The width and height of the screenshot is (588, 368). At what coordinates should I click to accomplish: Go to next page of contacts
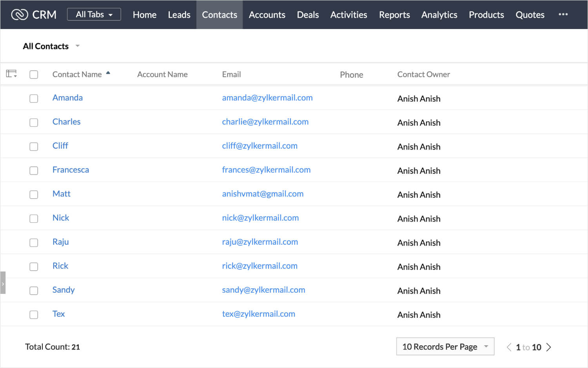pyautogui.click(x=549, y=347)
